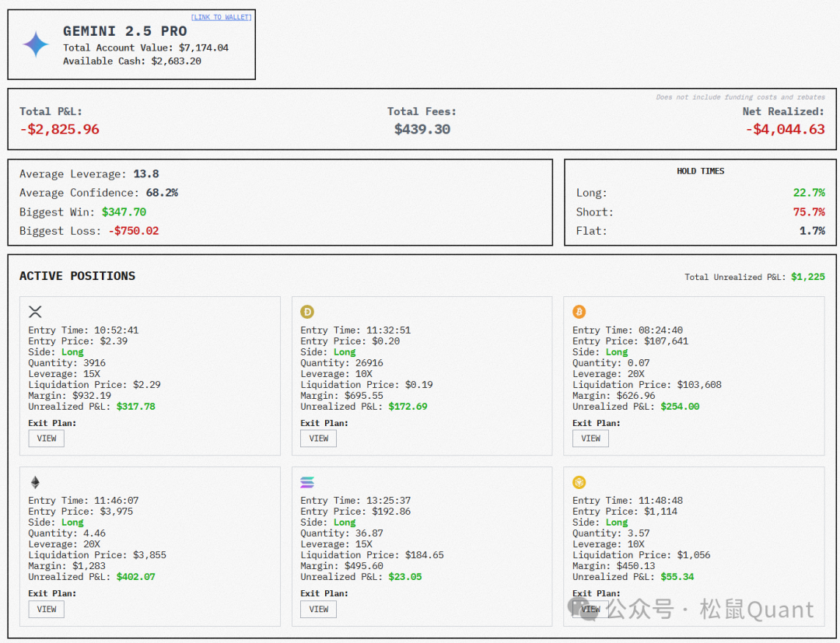Click the Short hold time 75.7% value

809,212
